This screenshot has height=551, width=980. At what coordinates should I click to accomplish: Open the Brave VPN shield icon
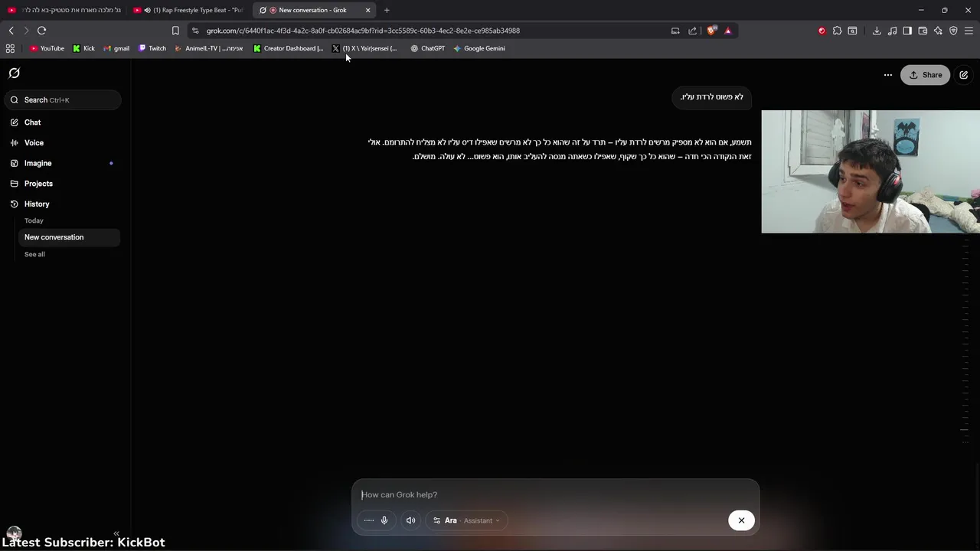click(x=953, y=31)
